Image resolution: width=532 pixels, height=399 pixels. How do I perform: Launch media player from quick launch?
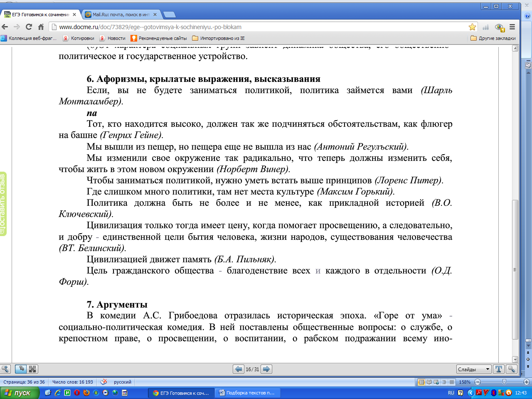106,393
